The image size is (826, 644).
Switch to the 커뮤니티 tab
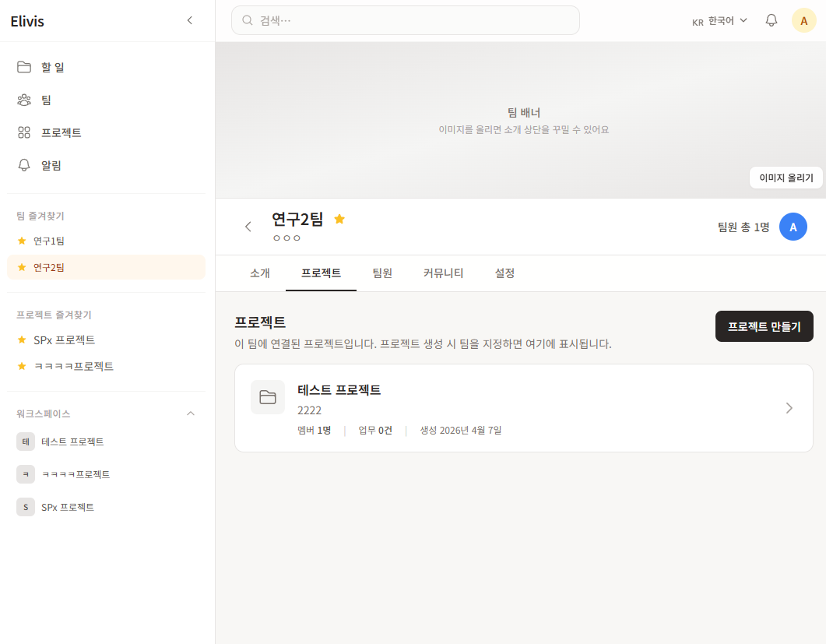(443, 273)
